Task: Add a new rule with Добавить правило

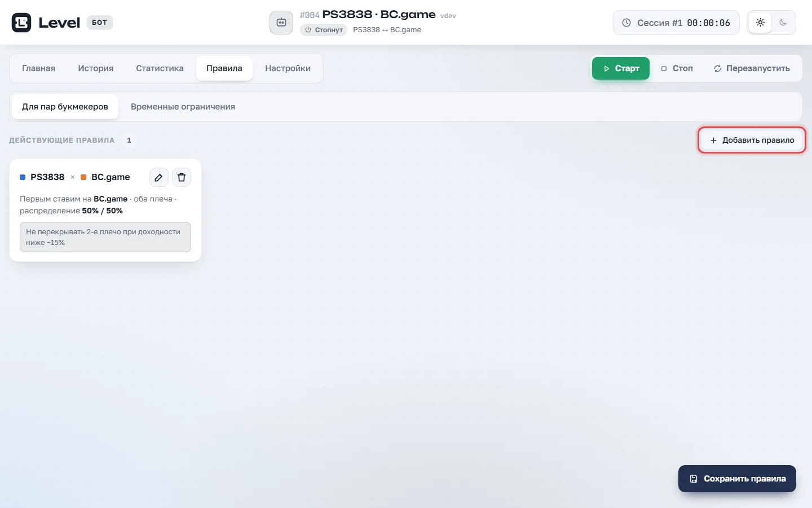Action: point(752,140)
